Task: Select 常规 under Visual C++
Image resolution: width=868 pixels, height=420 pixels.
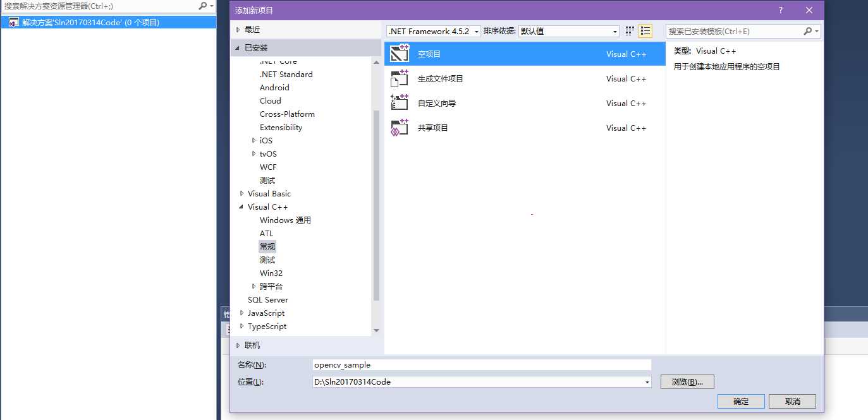Action: 267,246
